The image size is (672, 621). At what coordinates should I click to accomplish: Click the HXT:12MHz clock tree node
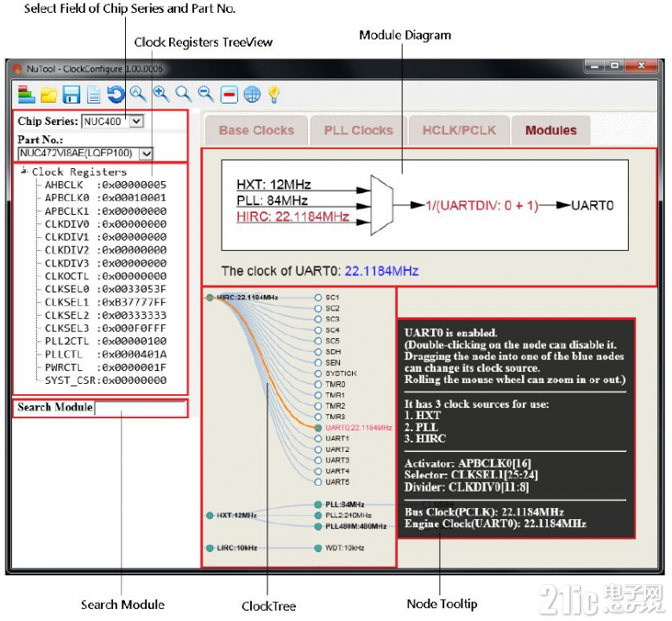[x=210, y=516]
